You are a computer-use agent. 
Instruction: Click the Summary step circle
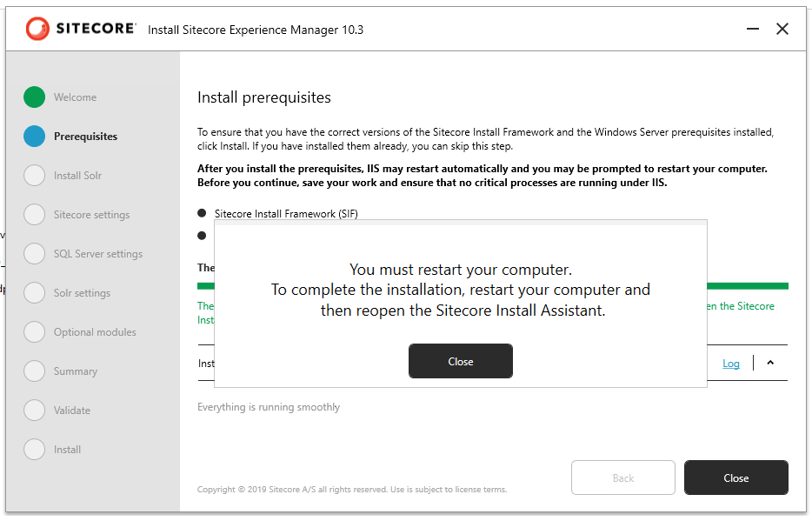34,371
